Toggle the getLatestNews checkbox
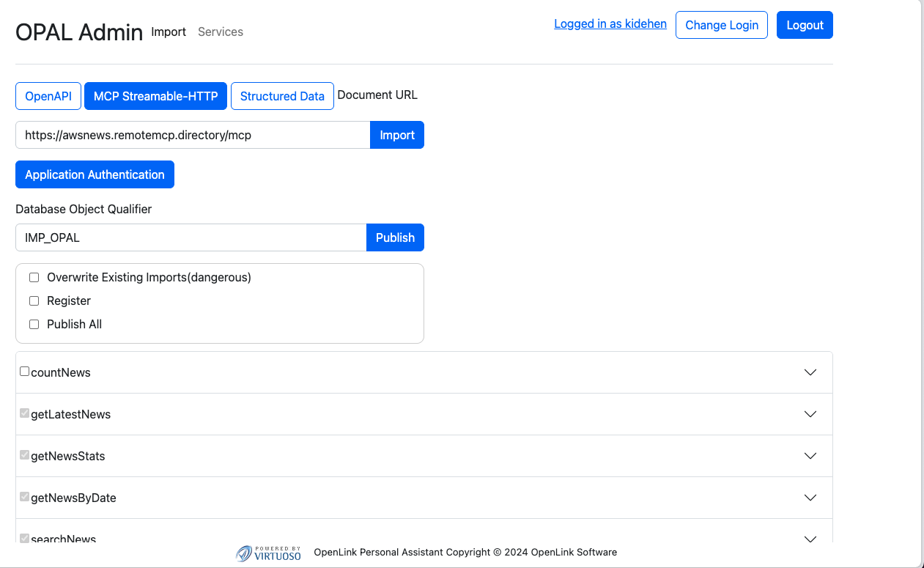 coord(24,413)
